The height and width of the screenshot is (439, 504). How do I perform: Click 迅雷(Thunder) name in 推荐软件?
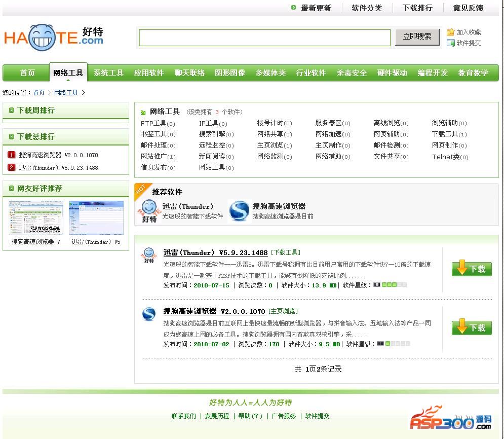point(188,206)
